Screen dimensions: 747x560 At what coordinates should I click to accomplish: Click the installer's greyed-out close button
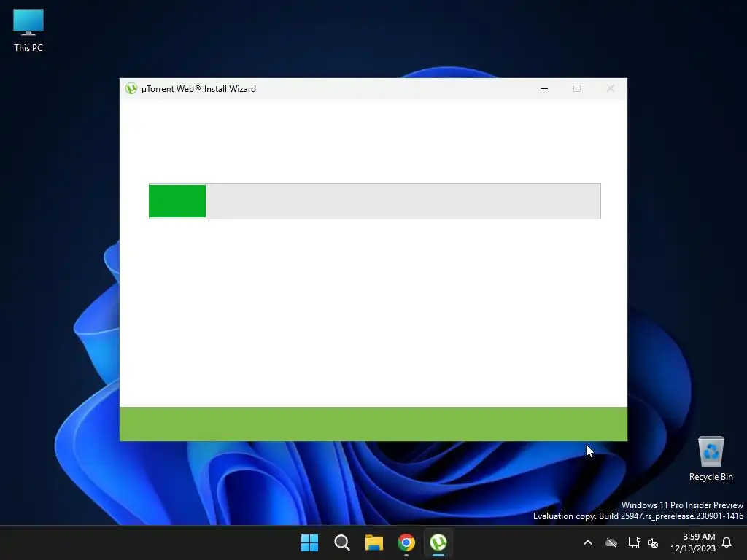pos(611,88)
